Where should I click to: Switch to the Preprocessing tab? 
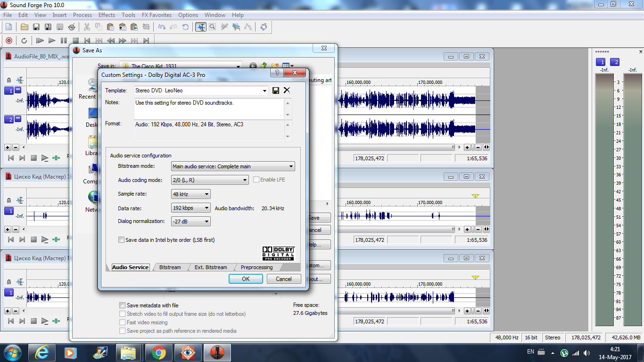[256, 267]
